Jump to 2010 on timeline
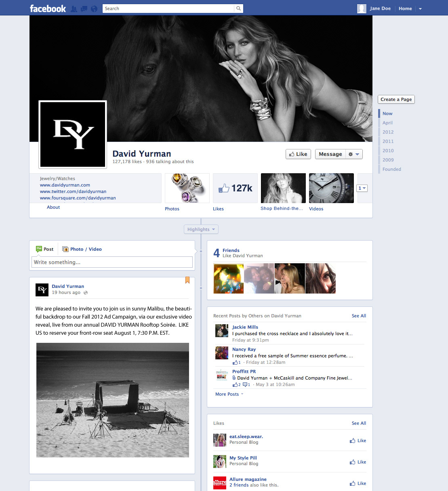The width and height of the screenshot is (448, 491). [x=388, y=151]
